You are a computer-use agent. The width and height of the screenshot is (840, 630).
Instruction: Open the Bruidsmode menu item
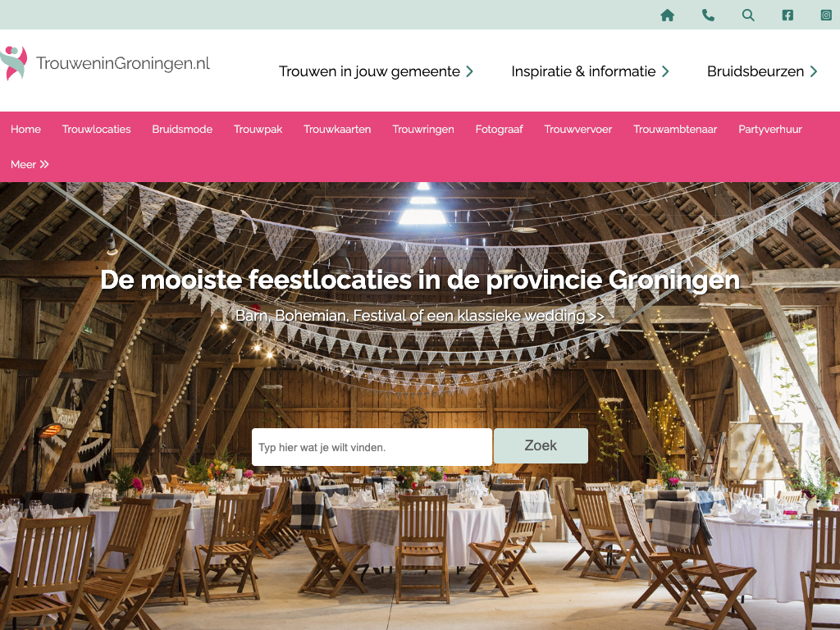182,129
